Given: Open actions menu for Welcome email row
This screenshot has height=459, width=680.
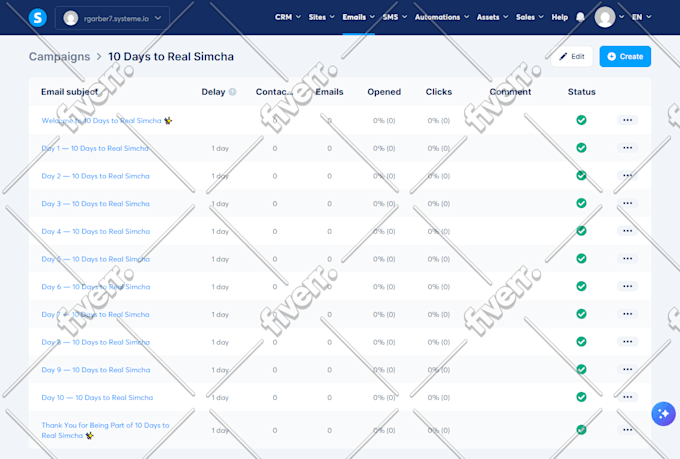Looking at the screenshot, I should (627, 120).
